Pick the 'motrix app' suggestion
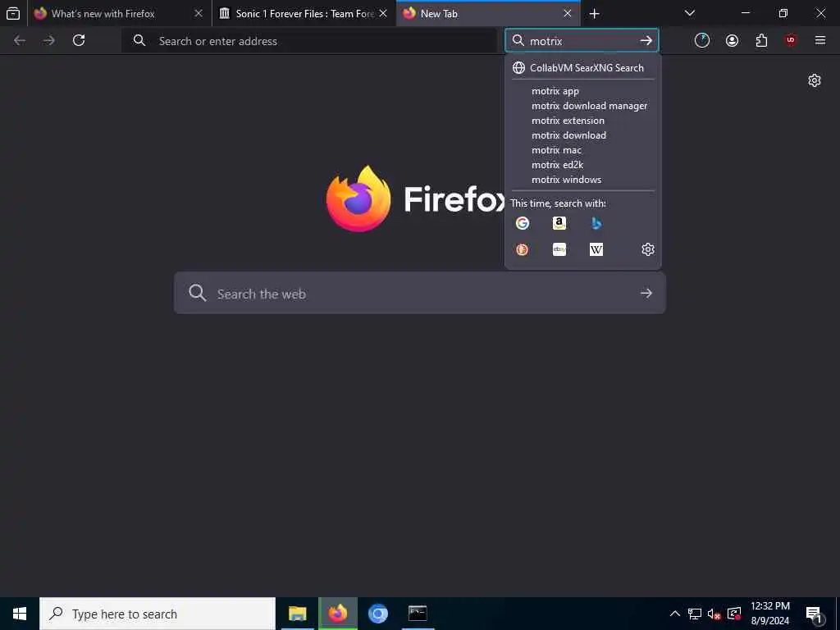This screenshot has width=840, height=630. [583, 91]
